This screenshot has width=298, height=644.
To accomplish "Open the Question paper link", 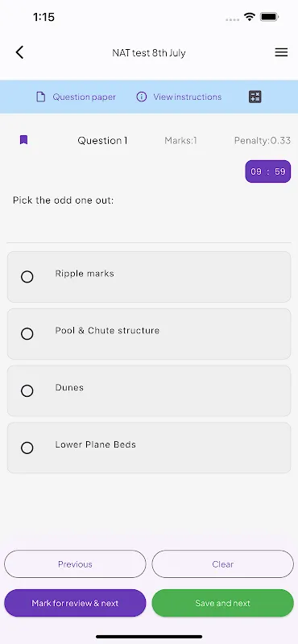I will pos(84,97).
